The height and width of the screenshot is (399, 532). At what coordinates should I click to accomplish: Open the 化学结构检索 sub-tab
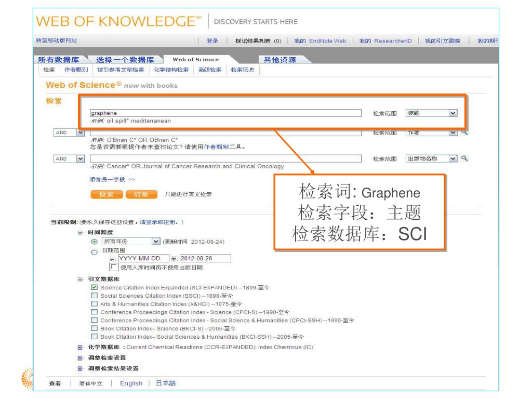click(171, 70)
